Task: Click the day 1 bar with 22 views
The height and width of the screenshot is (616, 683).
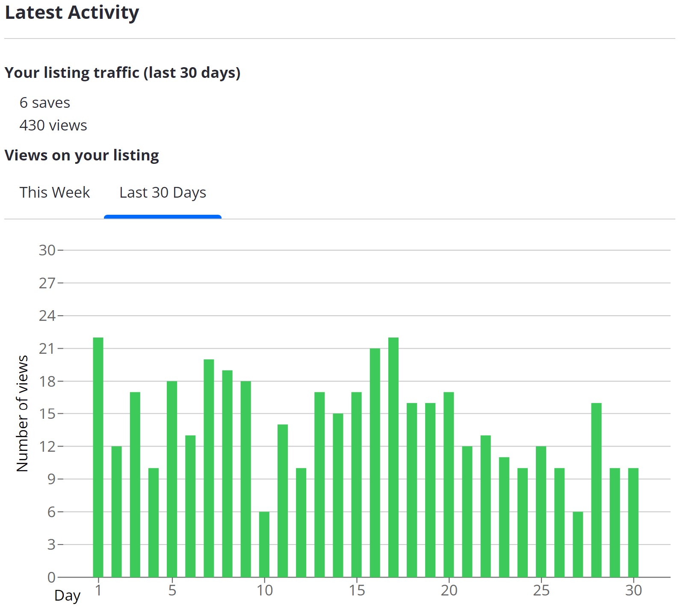Action: point(98,457)
